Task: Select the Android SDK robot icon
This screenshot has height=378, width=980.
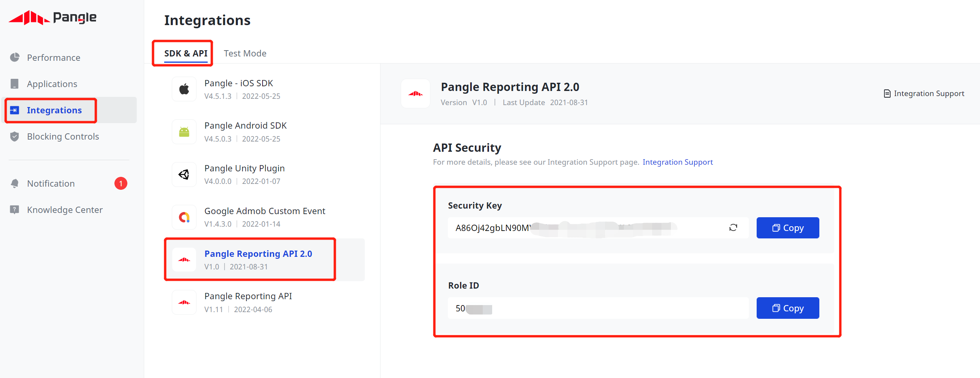Action: pos(184,132)
